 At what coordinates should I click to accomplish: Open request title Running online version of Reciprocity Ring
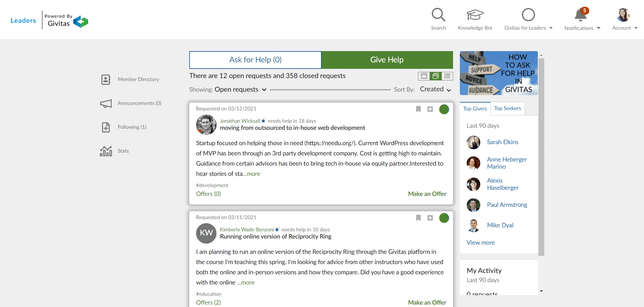(276, 236)
